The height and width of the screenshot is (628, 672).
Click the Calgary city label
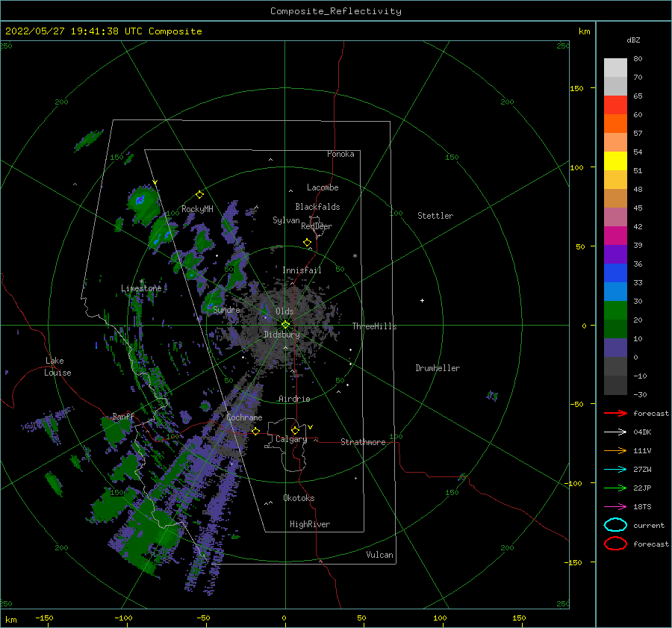(291, 439)
